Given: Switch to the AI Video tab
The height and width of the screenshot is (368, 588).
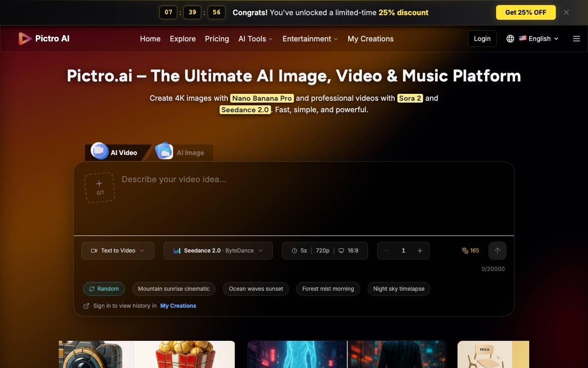Looking at the screenshot, I should (118, 153).
